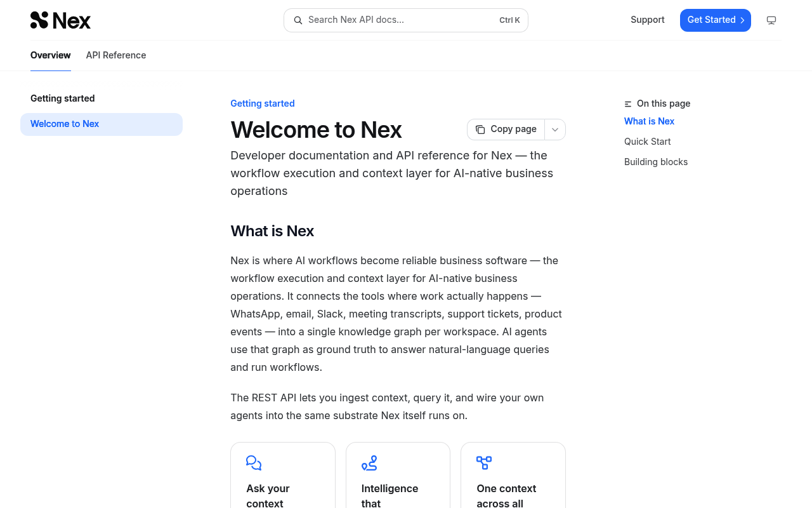Switch to the Overview tab

pos(51,55)
